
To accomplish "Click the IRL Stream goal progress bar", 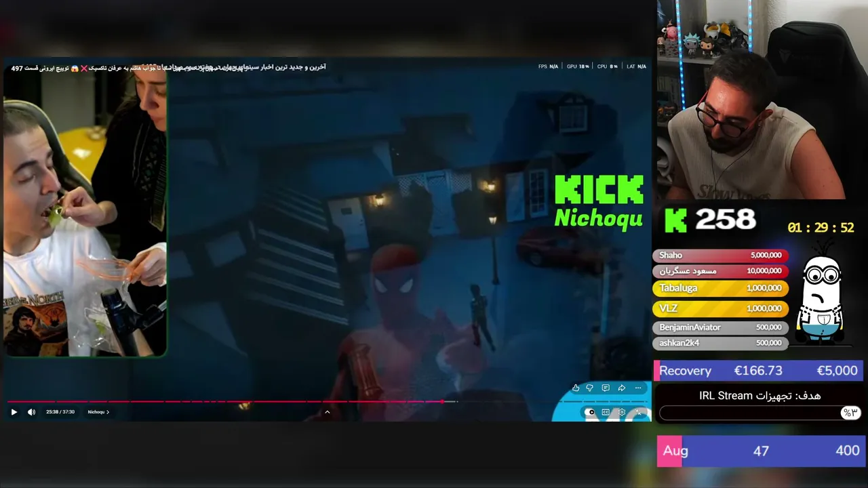I will [759, 413].
